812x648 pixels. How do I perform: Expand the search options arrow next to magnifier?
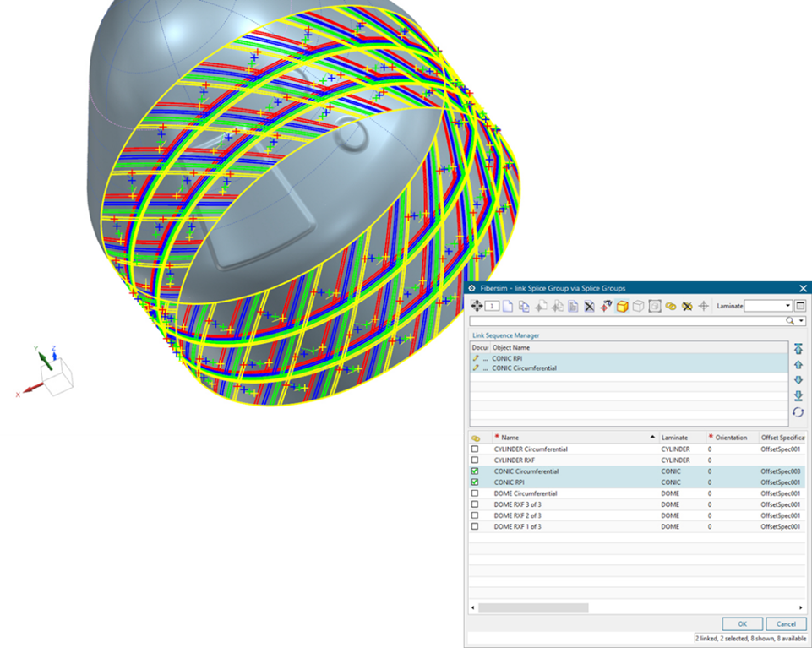pos(801,321)
